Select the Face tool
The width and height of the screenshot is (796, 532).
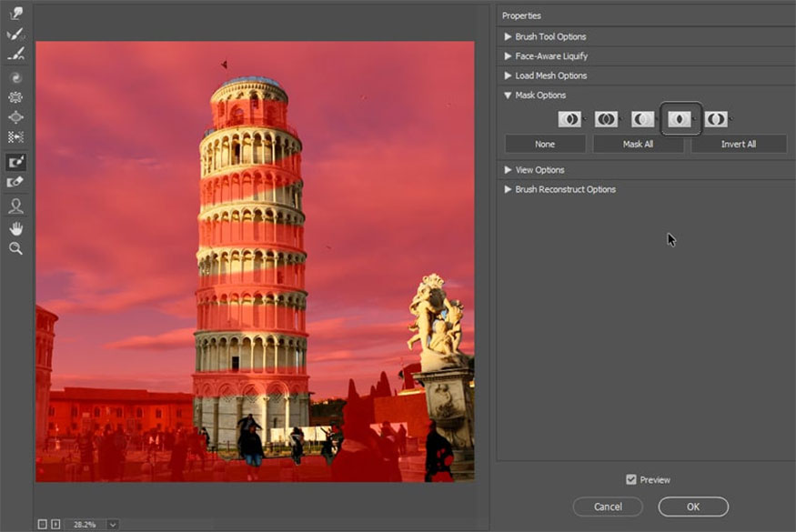pos(15,206)
